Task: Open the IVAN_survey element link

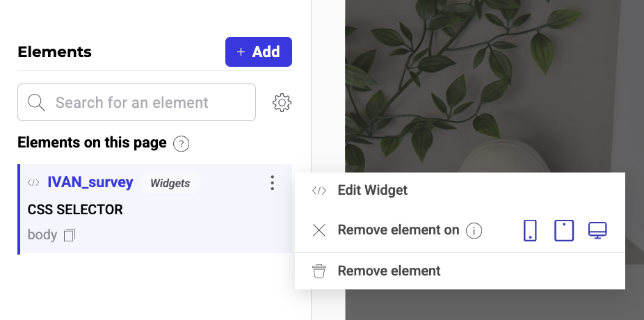Action: (x=90, y=182)
